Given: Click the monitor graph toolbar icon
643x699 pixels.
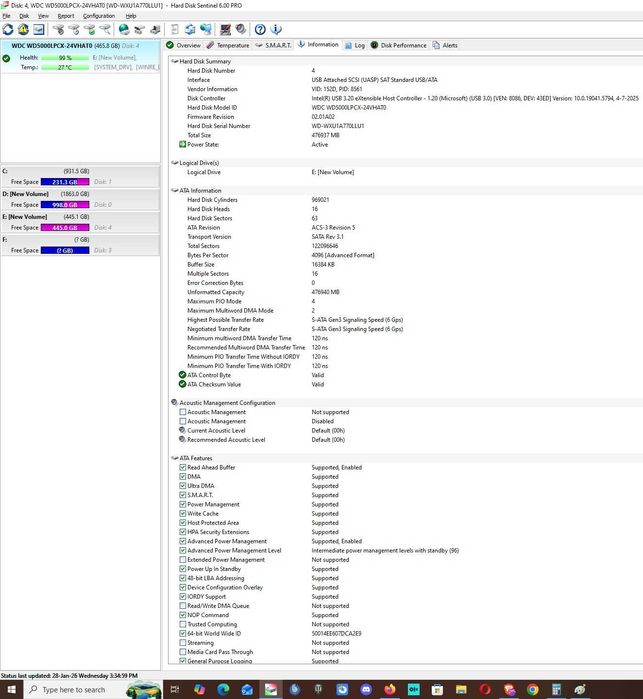Looking at the screenshot, I should coord(226,29).
